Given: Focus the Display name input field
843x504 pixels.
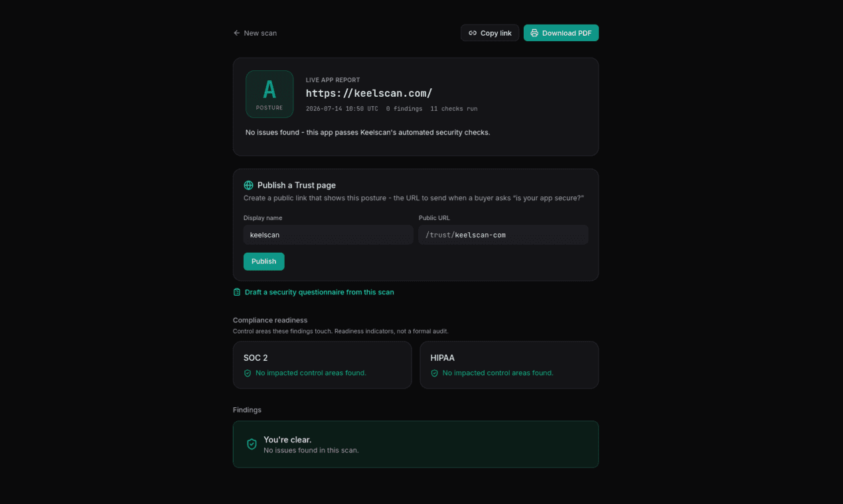Looking at the screenshot, I should [329, 235].
